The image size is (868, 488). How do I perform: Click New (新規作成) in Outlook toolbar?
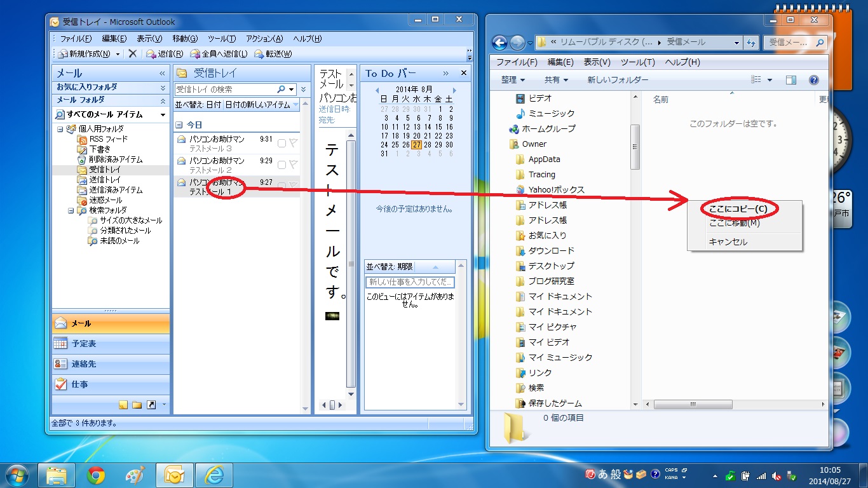[x=85, y=54]
